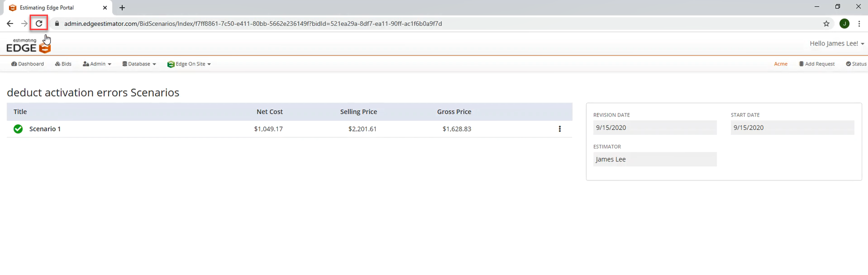Screen dimensions: 868x275
Task: Expand the Edge On Site dropdown
Action: 189,64
